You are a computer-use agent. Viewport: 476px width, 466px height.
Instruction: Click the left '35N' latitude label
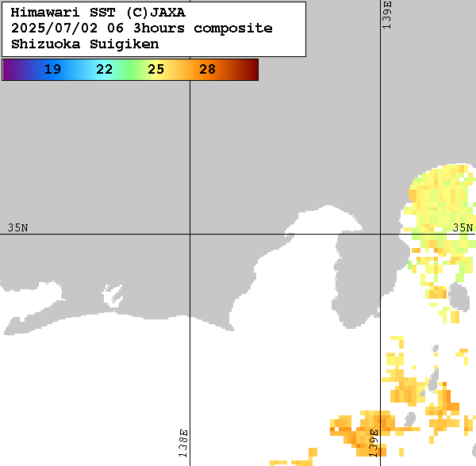(x=17, y=227)
